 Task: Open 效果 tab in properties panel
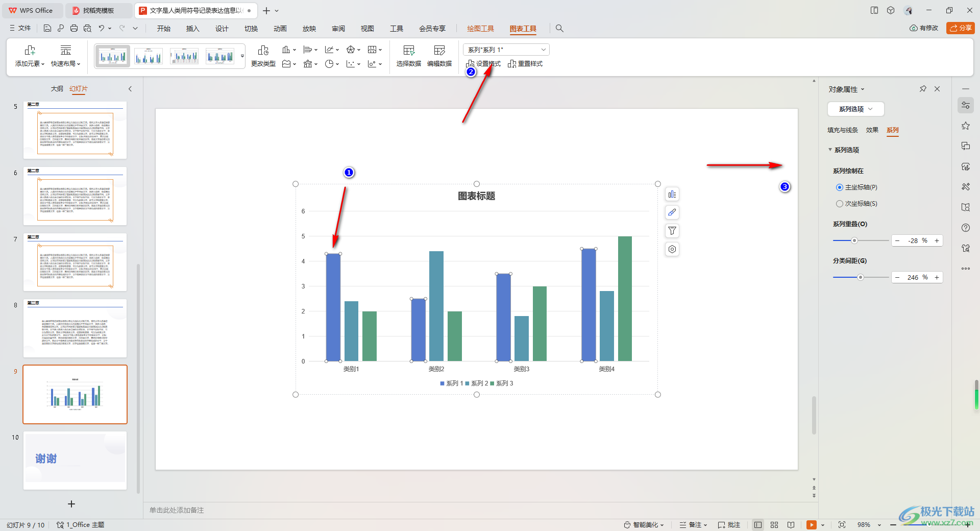872,130
